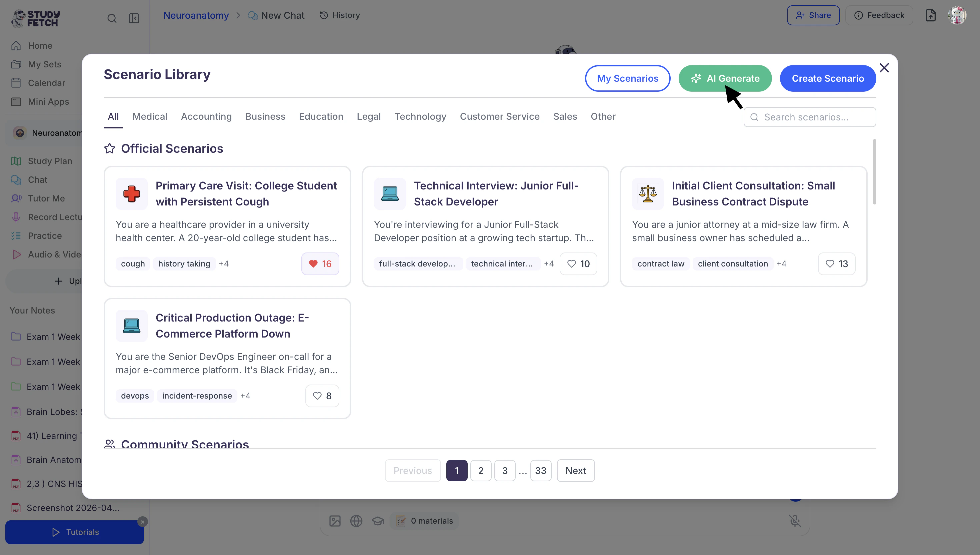
Task: Toggle the muted microphone icon
Action: tap(795, 521)
